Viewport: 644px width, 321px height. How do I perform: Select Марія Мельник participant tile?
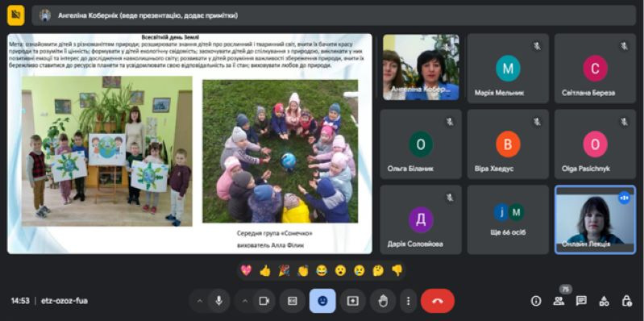coord(508,69)
